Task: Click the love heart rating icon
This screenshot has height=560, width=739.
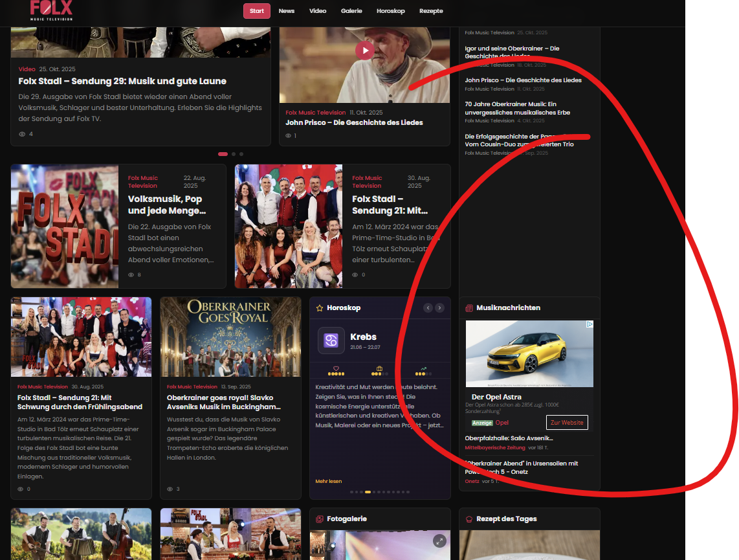Action: (336, 368)
